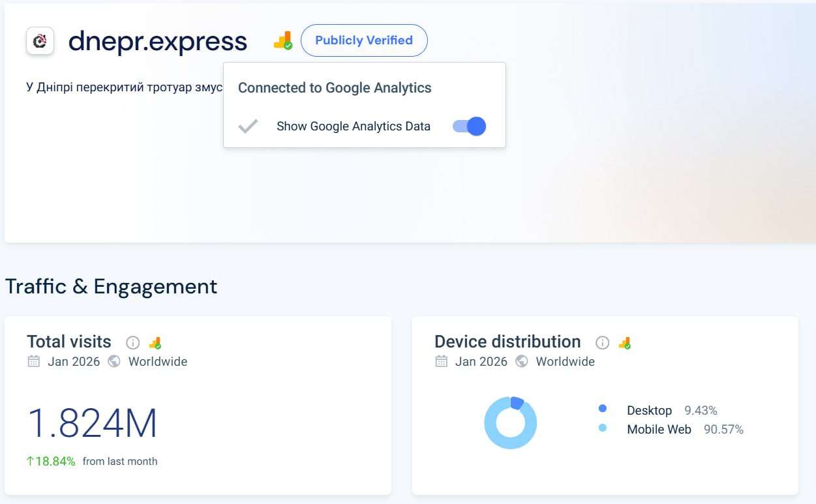Click the 18.84% monthly change indicator
The width and height of the screenshot is (816, 504).
pyautogui.click(x=51, y=462)
